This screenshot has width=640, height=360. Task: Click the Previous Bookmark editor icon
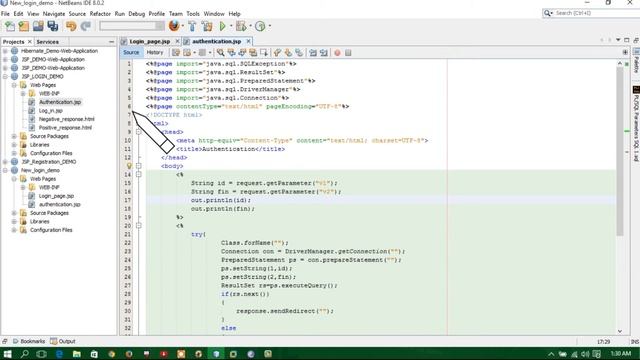click(278, 53)
